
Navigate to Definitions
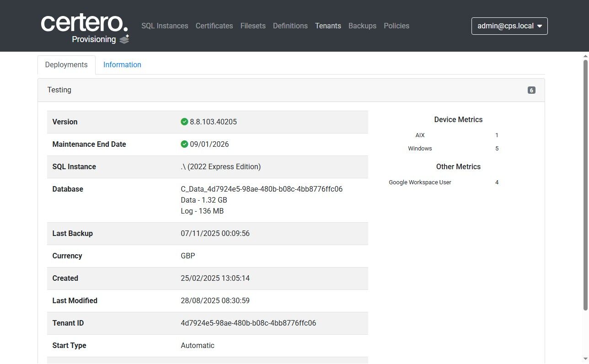click(290, 26)
